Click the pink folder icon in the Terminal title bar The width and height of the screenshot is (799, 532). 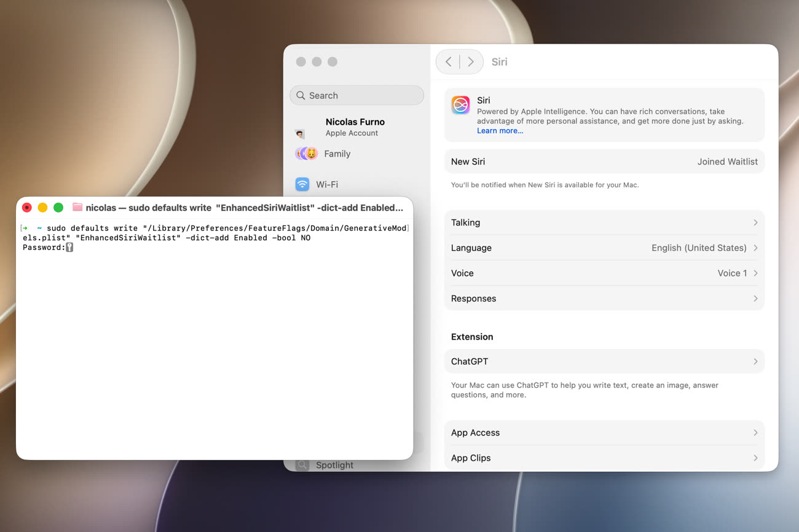pyautogui.click(x=77, y=208)
